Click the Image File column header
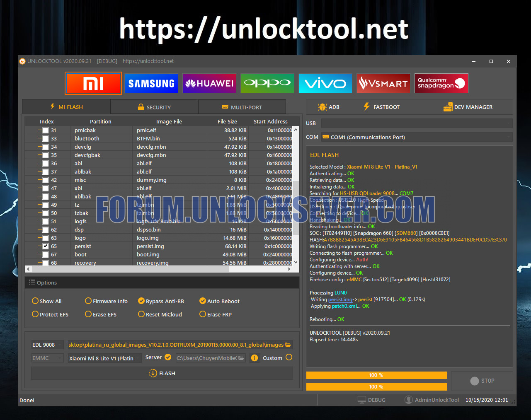 169,121
